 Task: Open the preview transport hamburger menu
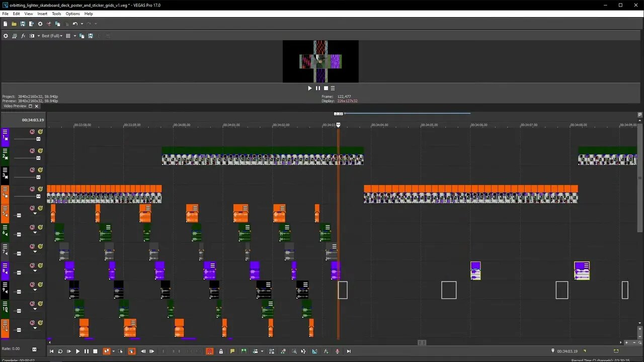click(333, 88)
